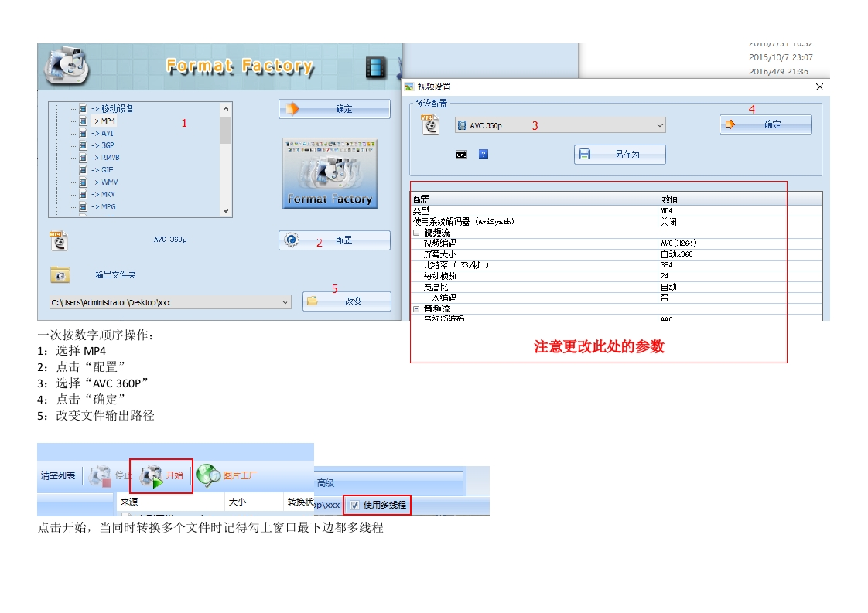This screenshot has height=613, width=868.
Task: Click 确定 button beside the format list
Action: pos(334,109)
